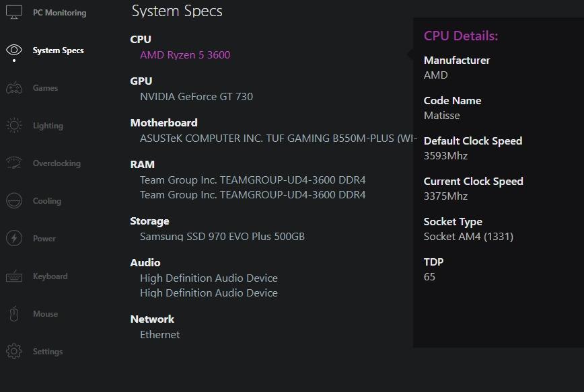Image resolution: width=584 pixels, height=392 pixels.
Task: Open the Power menu label
Action: point(44,239)
